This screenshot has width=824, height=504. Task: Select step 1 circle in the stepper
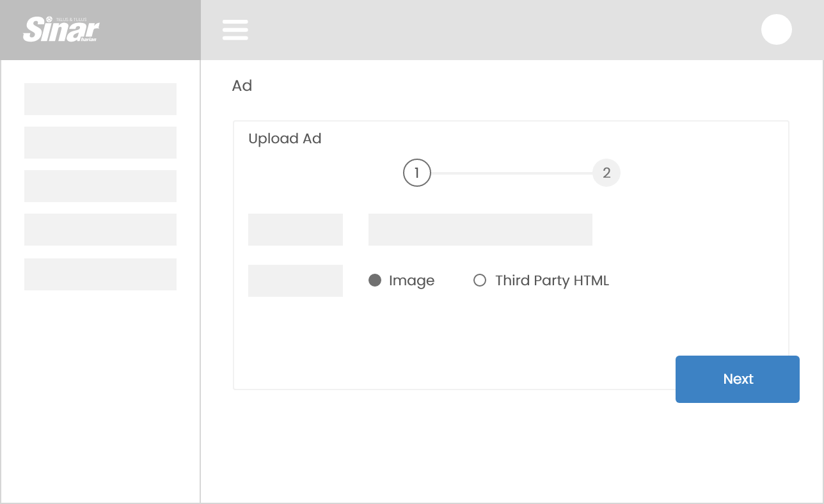[416, 173]
